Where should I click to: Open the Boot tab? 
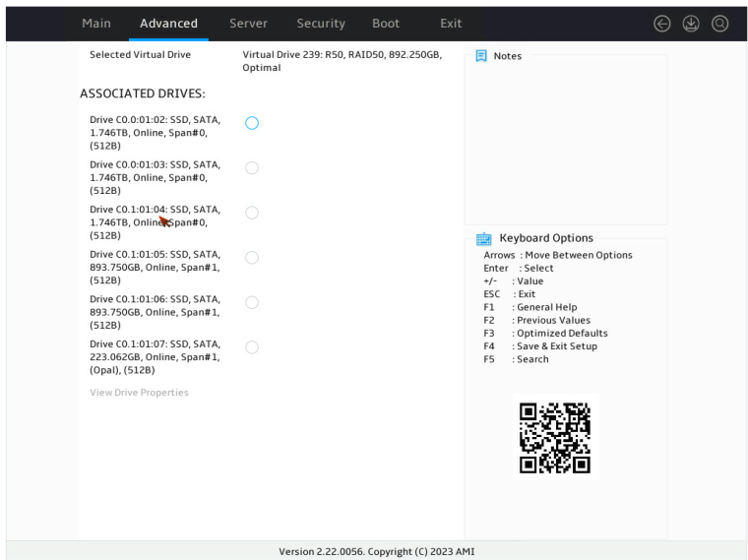(x=386, y=24)
